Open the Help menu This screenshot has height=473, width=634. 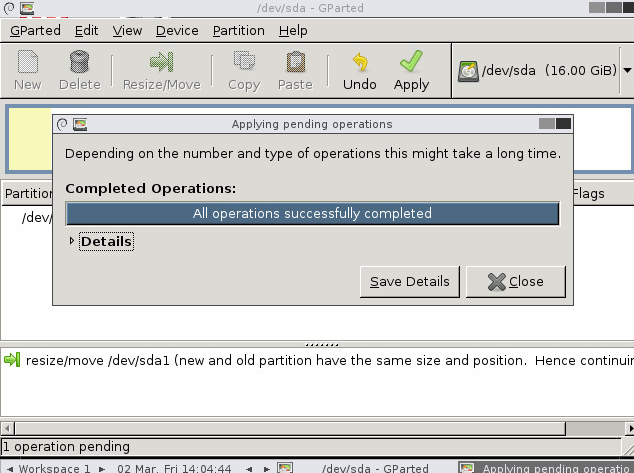[293, 31]
